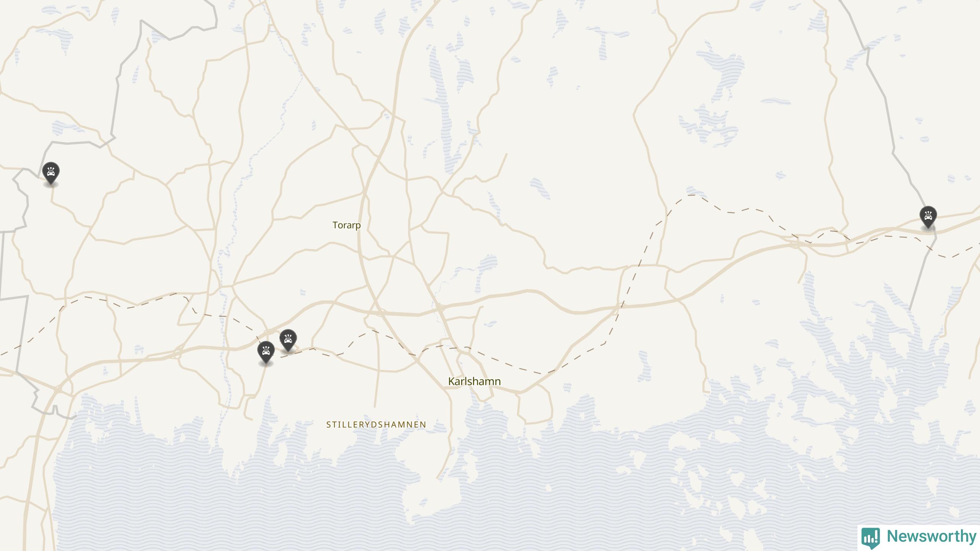980x551 pixels.
Task: Select the lower of the paired car markers
Action: (266, 352)
